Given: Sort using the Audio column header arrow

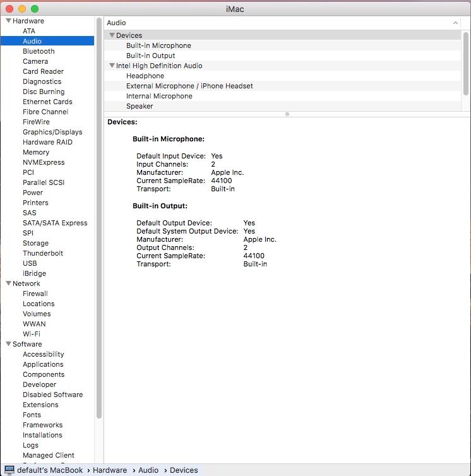Looking at the screenshot, I should [x=455, y=23].
